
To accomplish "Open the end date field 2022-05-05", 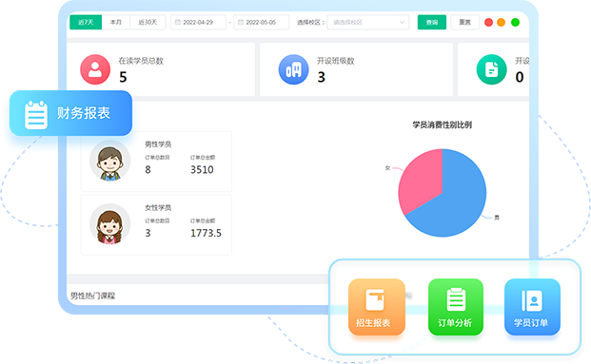I will tap(261, 22).
